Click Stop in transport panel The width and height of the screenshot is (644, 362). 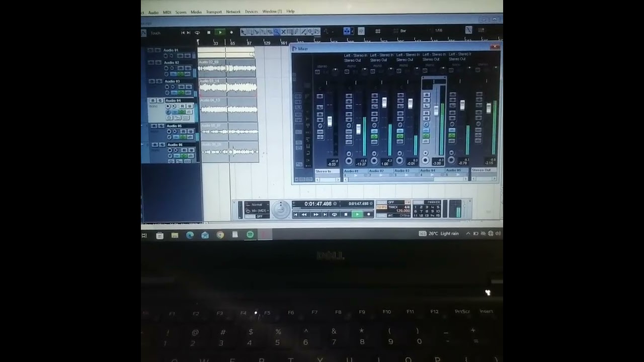pyautogui.click(x=346, y=214)
